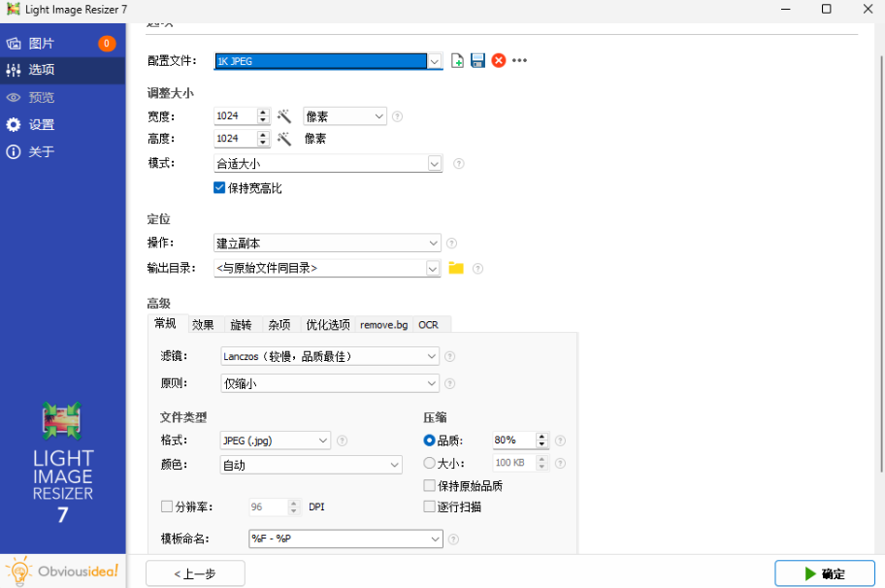Select the 品质 radio button
885x588 pixels.
[430, 441]
